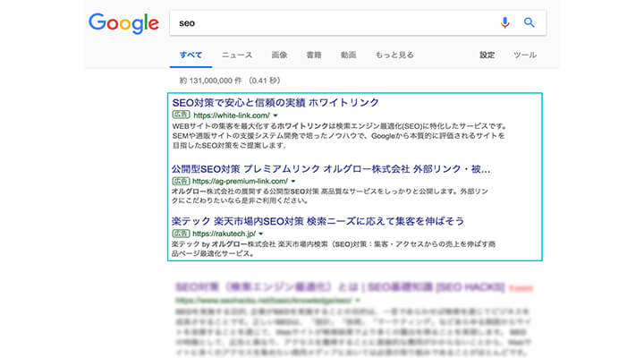Click the blue magnifier search button
Screen dimensions: 644x358
point(529,22)
